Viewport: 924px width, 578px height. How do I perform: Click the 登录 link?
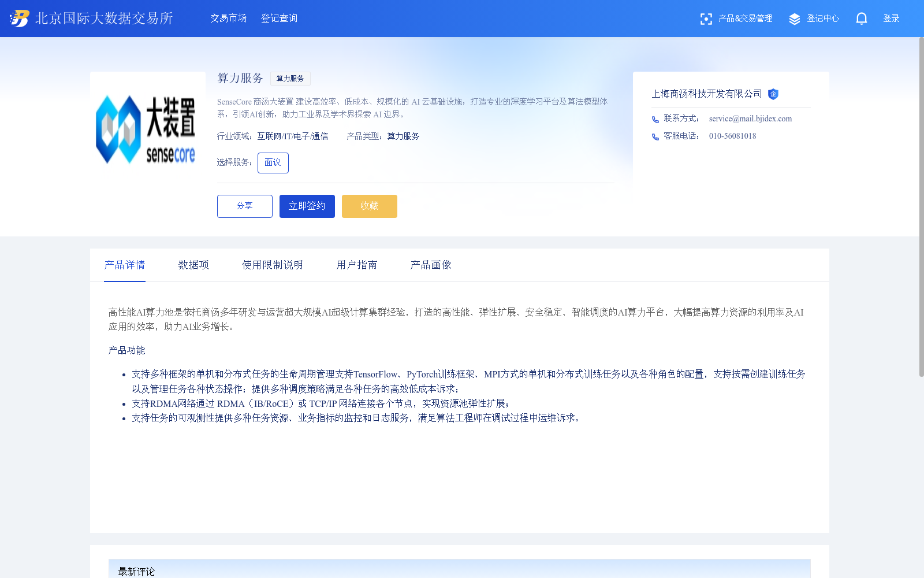coord(892,18)
